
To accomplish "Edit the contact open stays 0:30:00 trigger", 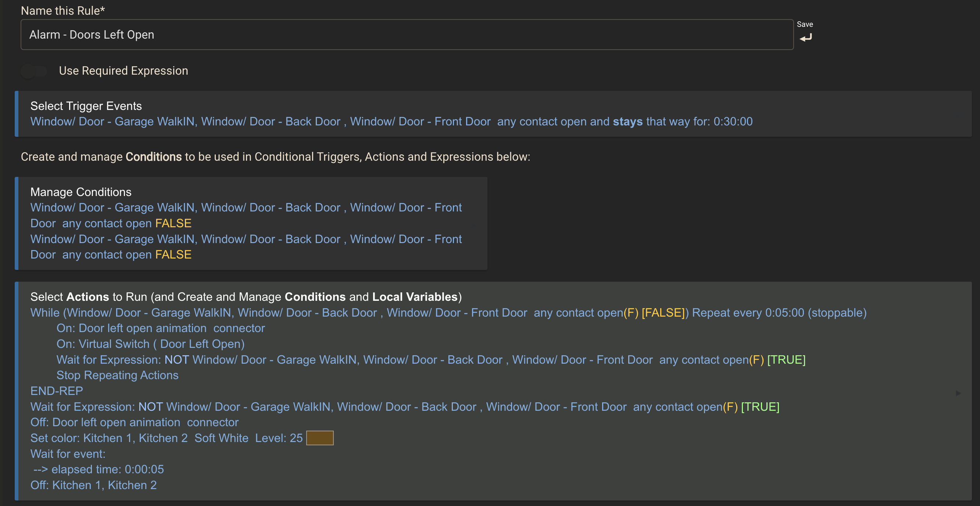I will (391, 122).
